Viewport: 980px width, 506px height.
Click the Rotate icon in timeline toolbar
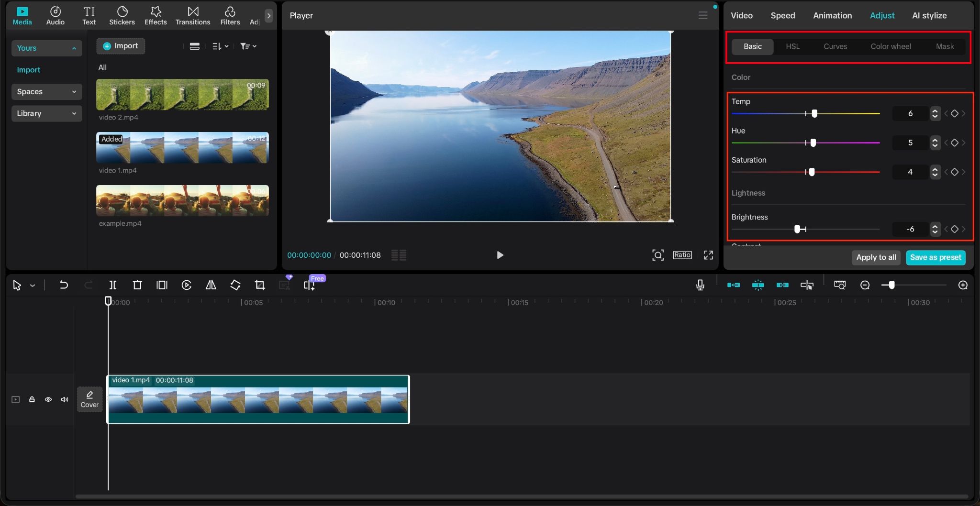pos(235,285)
